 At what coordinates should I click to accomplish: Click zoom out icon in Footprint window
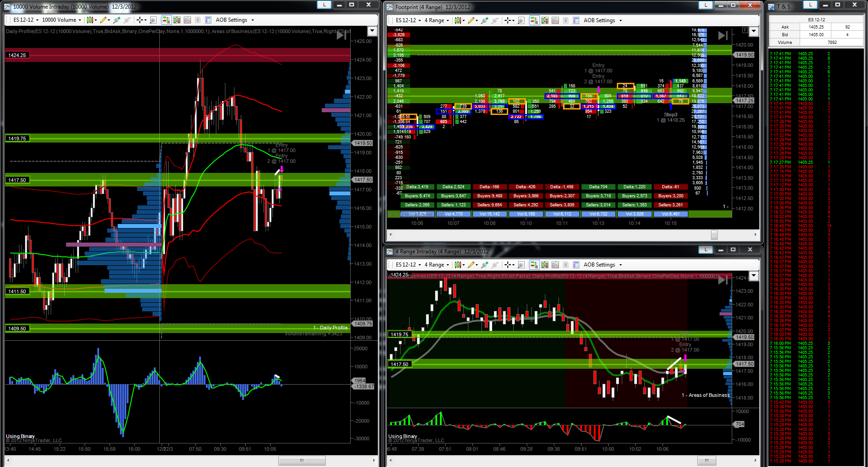coord(495,20)
